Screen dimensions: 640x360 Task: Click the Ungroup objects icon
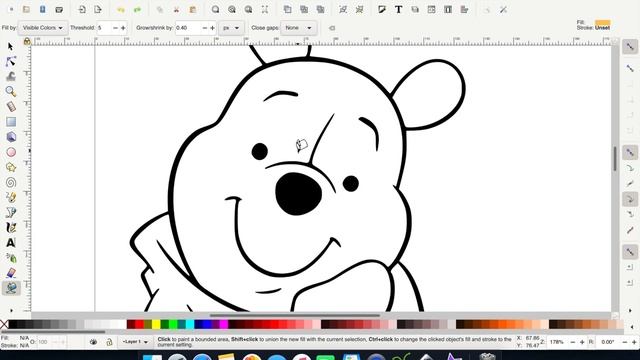359,9
